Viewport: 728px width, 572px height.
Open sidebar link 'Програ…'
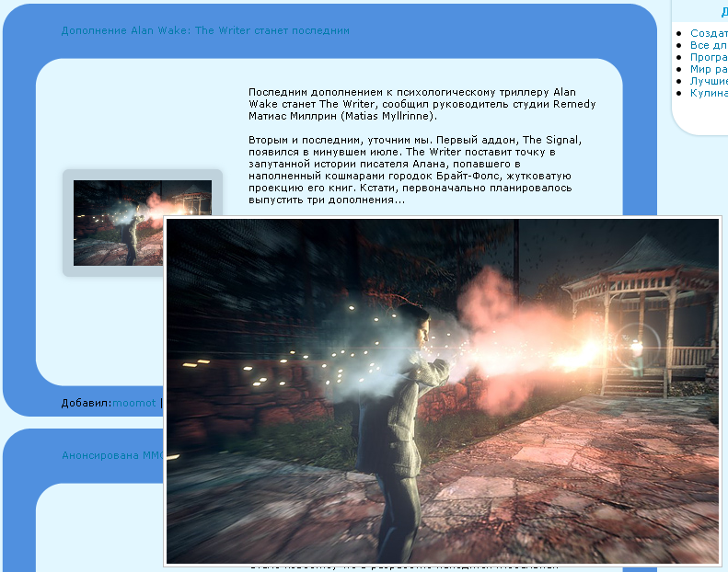coord(709,57)
